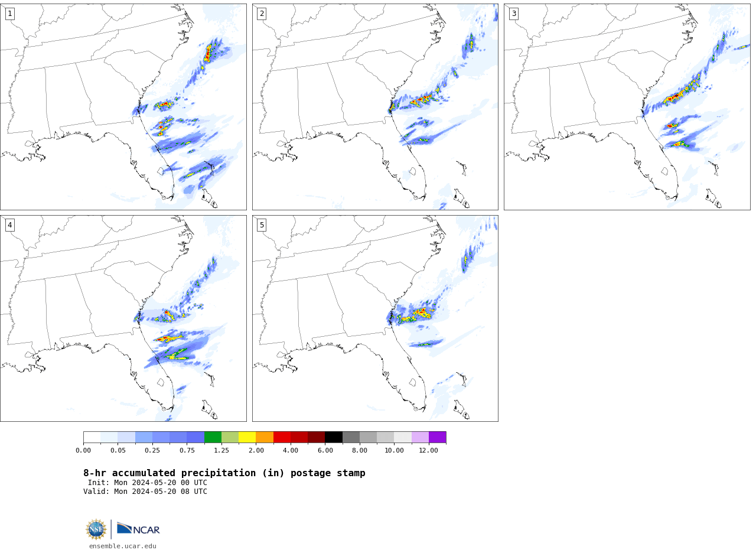Click the number 5 panel label
Screen dimensions: 756x553
262,225
